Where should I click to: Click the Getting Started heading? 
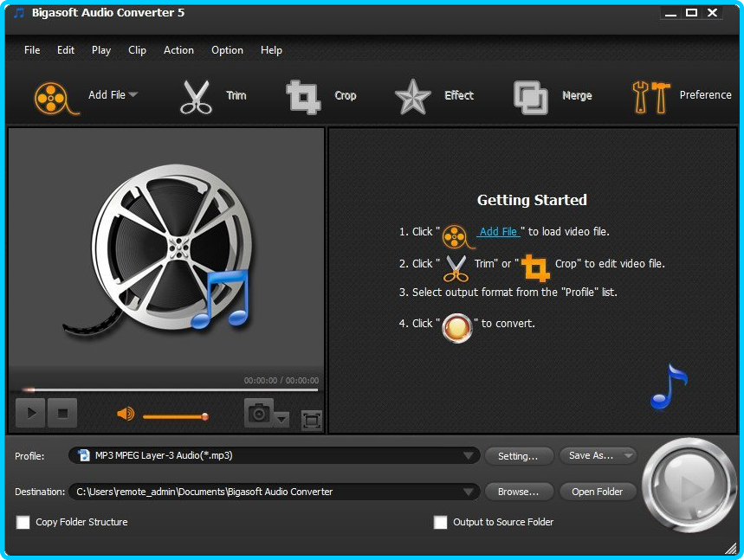[532, 200]
